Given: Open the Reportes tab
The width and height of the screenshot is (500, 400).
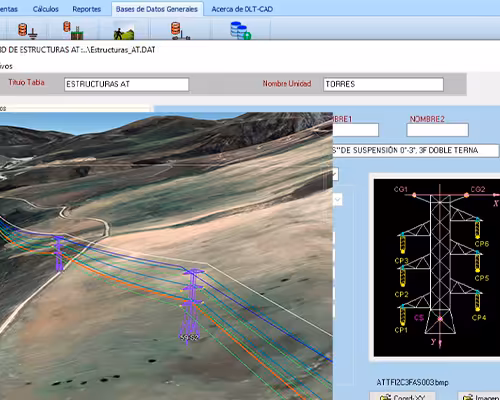Looking at the screenshot, I should pos(87,9).
